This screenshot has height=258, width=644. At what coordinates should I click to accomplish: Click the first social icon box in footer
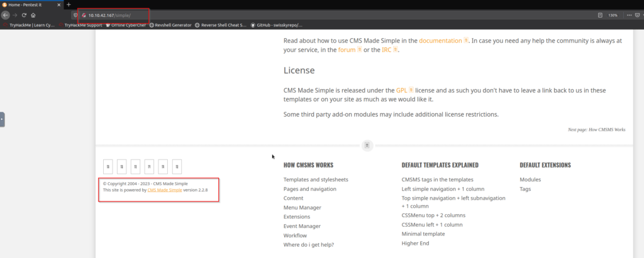coord(108,166)
